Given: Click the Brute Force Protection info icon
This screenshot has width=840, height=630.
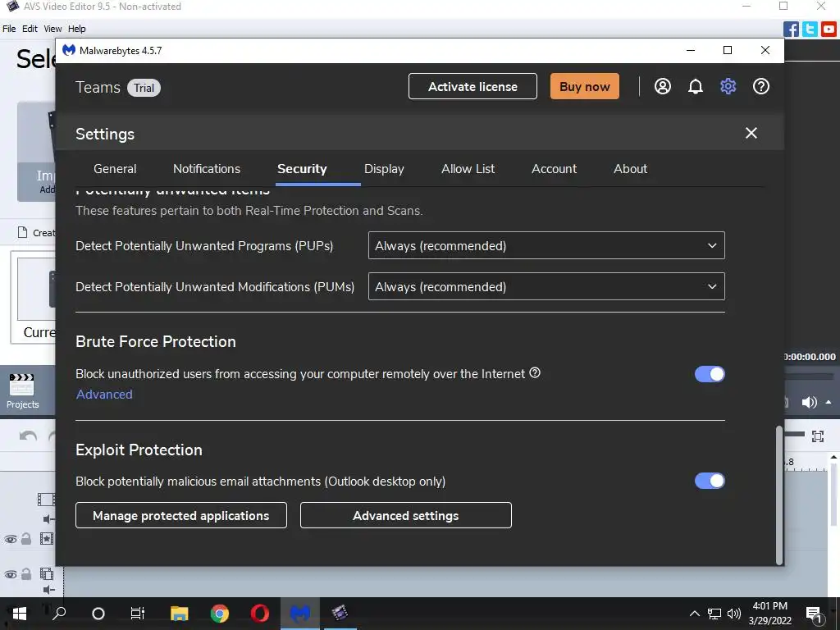Looking at the screenshot, I should tap(535, 373).
